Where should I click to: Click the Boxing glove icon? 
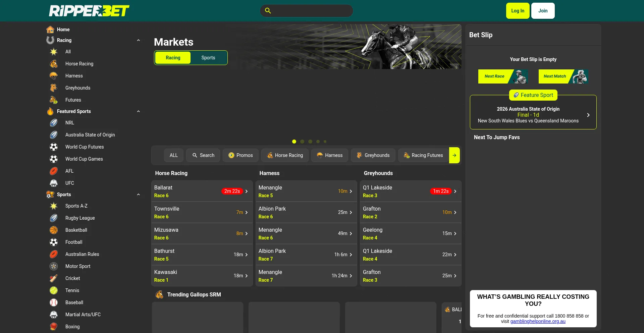54,327
